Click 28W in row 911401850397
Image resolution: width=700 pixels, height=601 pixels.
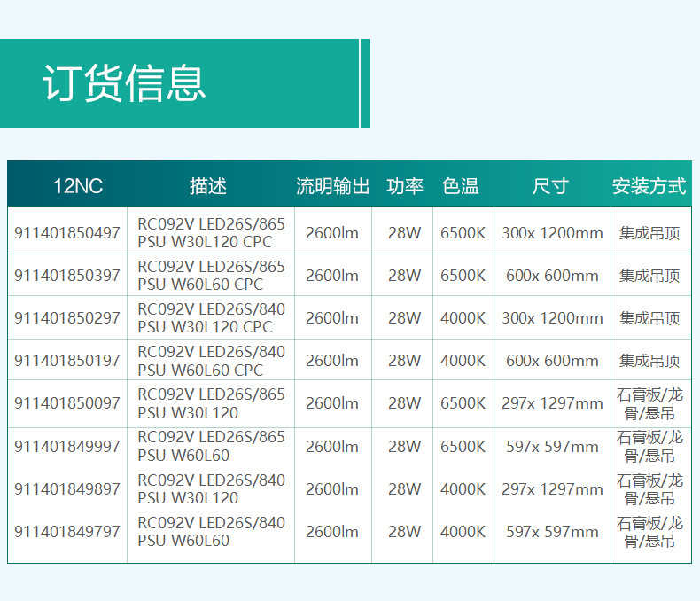(404, 275)
